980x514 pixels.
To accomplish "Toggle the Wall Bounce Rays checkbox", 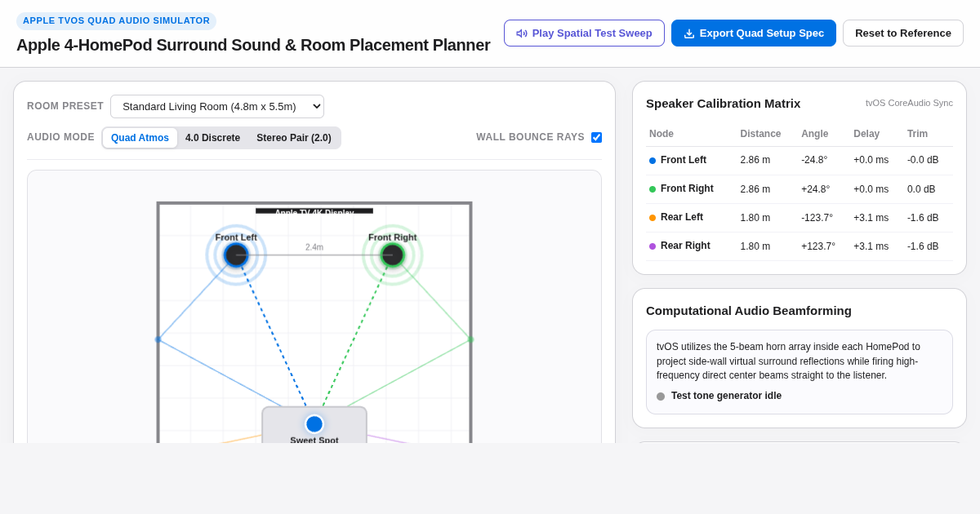I will pyautogui.click(x=596, y=137).
